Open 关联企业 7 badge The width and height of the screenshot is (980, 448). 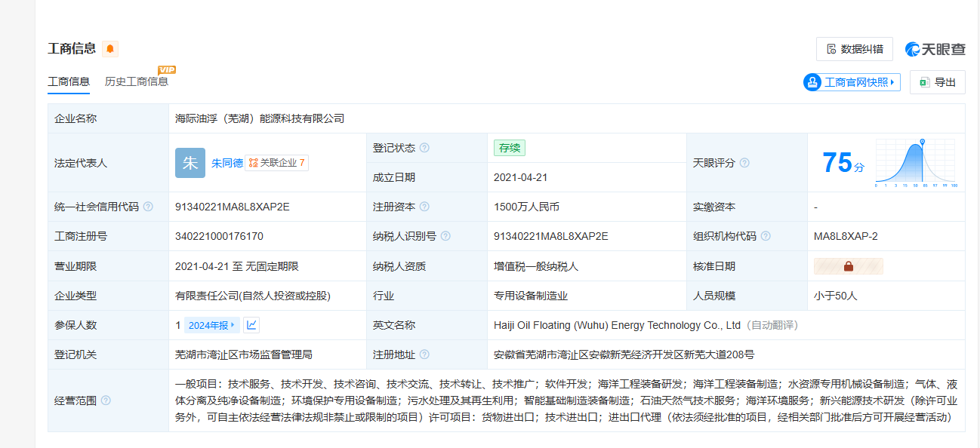pos(277,163)
